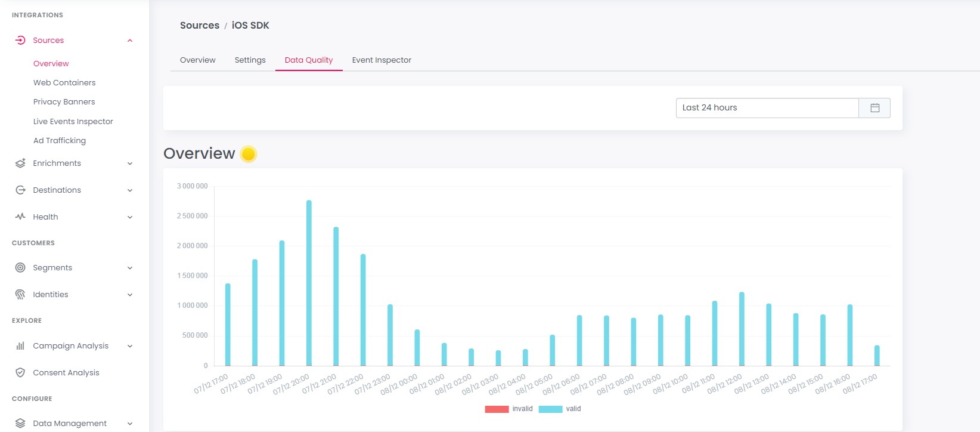The height and width of the screenshot is (432, 980).
Task: Click the Sources arrow icon in sidebar
Action: (20, 41)
